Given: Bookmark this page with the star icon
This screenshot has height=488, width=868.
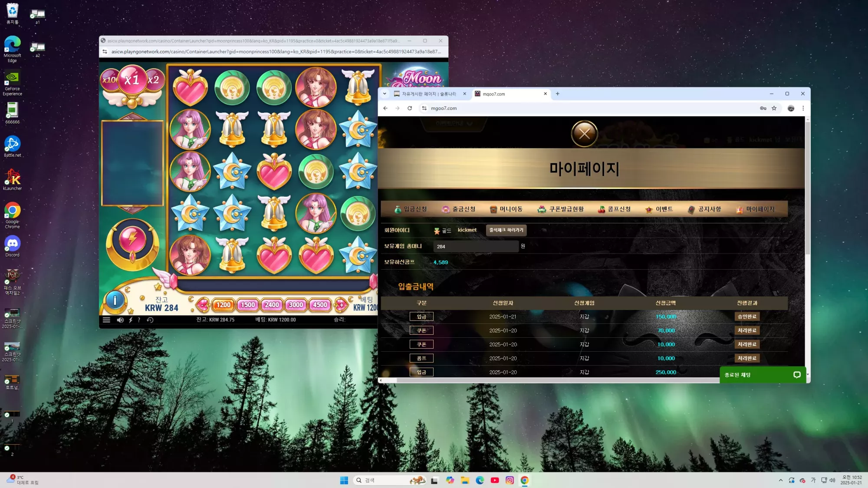Looking at the screenshot, I should click(774, 108).
